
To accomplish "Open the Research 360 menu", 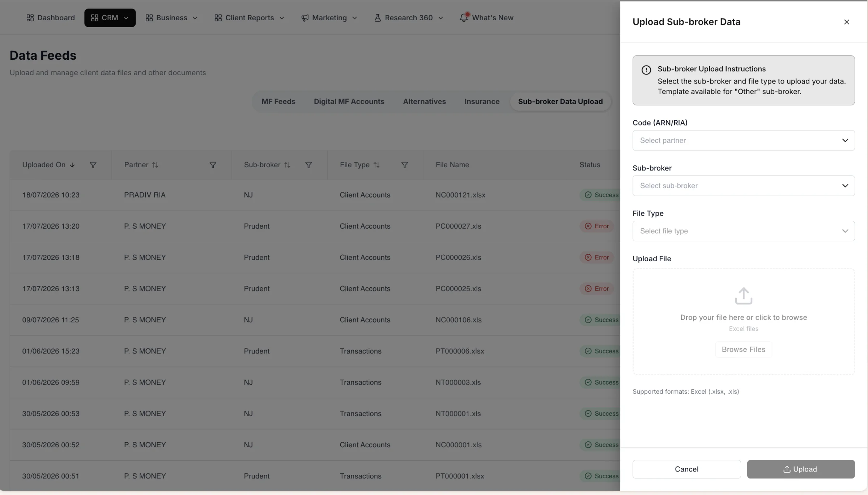I will click(x=409, y=18).
